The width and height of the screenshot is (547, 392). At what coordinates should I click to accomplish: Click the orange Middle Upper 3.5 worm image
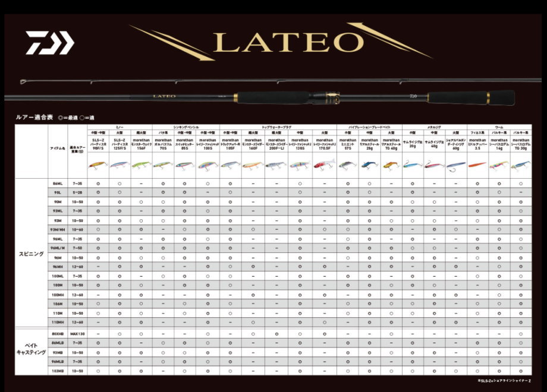point(477,165)
